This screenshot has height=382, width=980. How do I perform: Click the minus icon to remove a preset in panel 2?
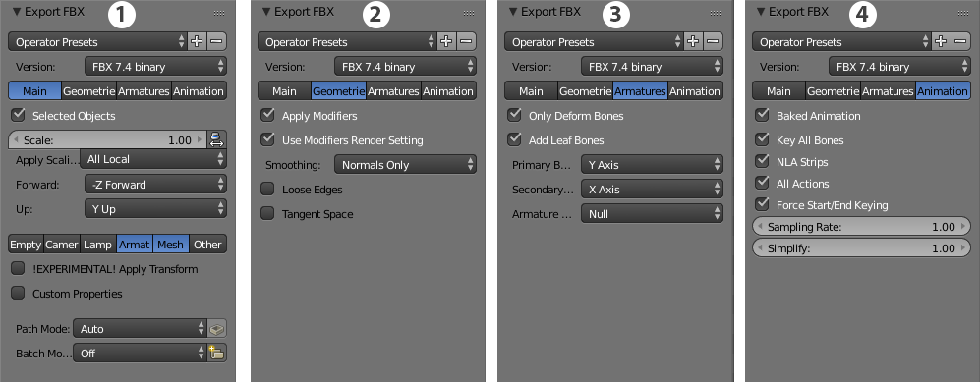[x=466, y=42]
